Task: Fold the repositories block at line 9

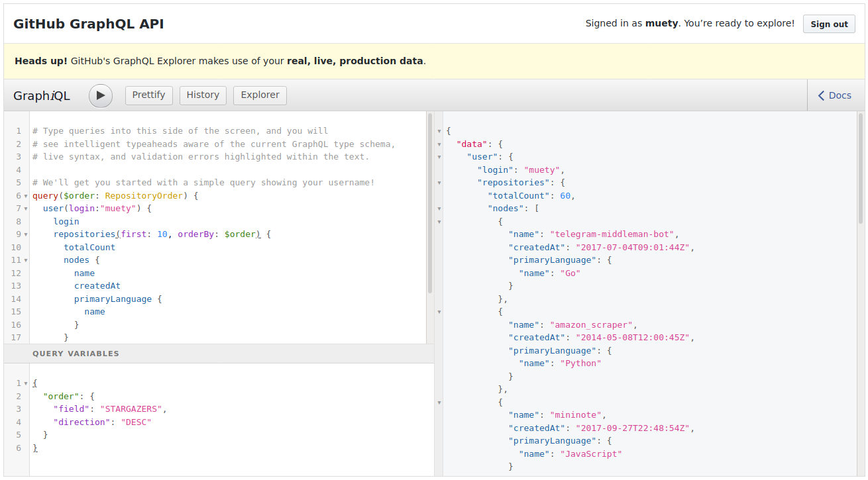Action: point(26,235)
